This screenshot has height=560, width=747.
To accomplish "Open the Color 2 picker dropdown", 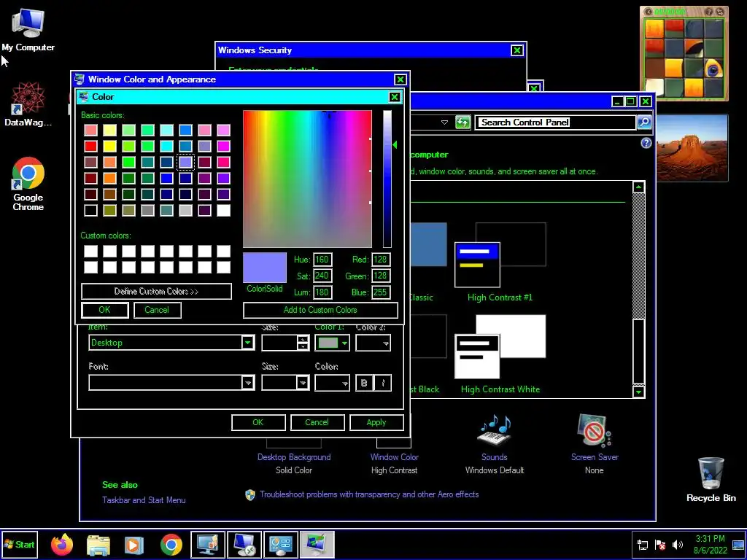I will 373,343.
